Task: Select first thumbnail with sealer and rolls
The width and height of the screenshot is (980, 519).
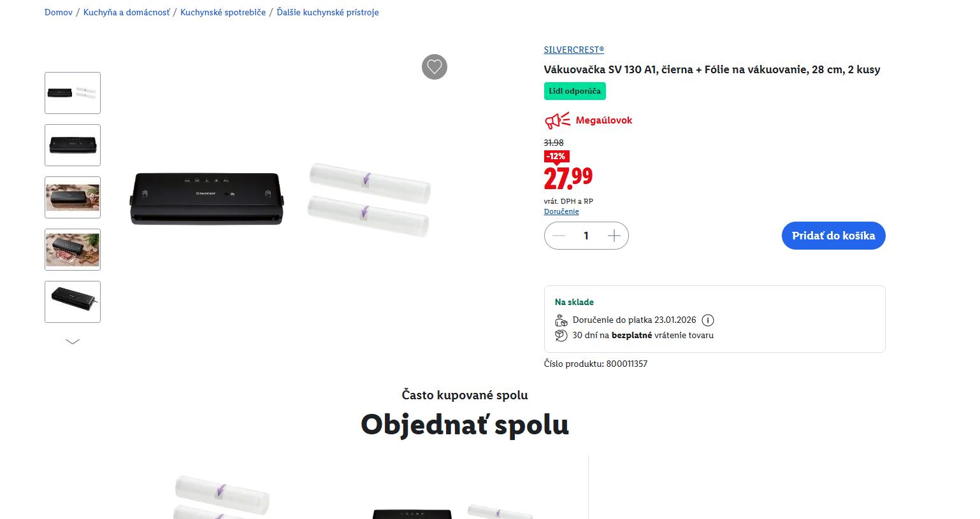Action: click(73, 93)
